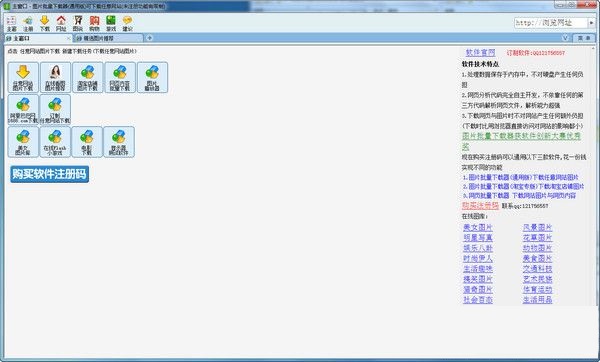Switch to the 精选图片推荐 tab
600x362 pixels.
[108, 38]
